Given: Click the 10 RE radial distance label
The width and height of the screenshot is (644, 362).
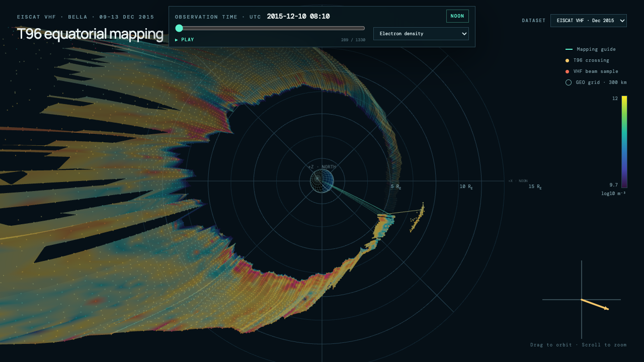Looking at the screenshot, I should (x=466, y=187).
